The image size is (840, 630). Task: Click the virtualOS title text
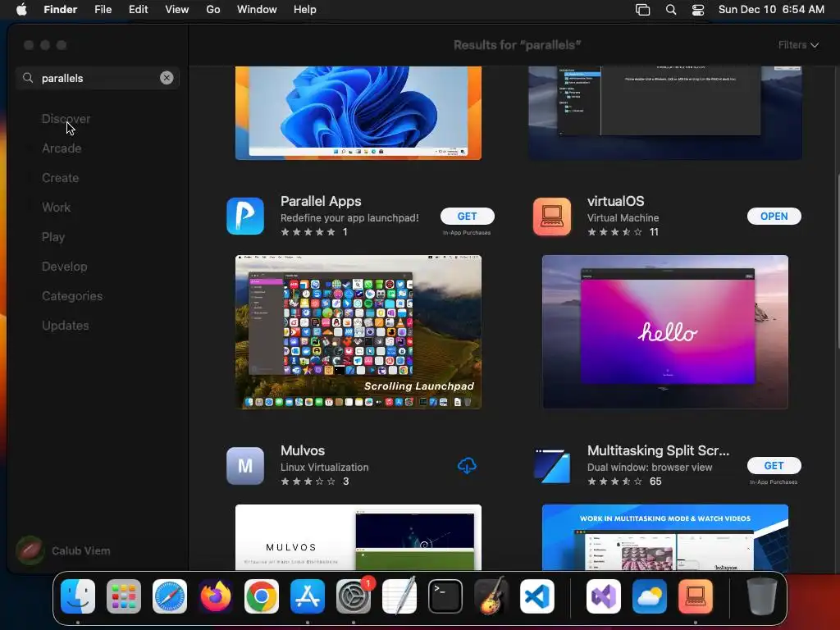pos(615,202)
